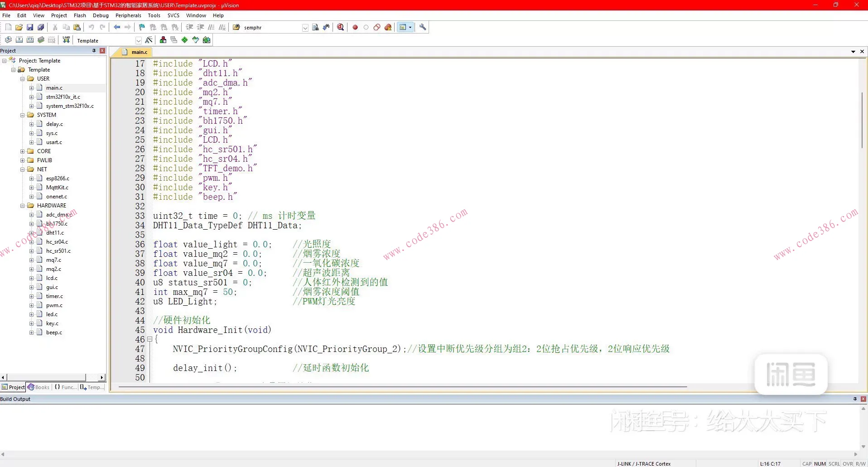
Task: Open the window layout dropdown arrow
Action: pyautogui.click(x=410, y=27)
